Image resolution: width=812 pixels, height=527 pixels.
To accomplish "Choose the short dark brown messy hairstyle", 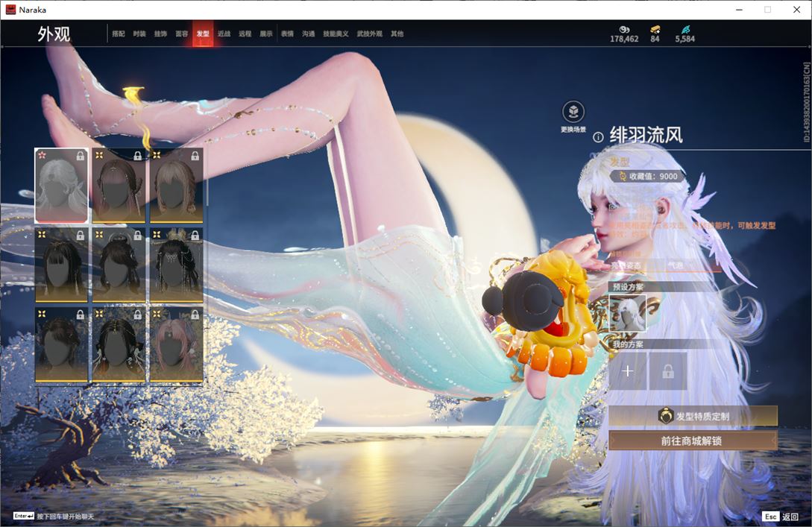I will click(61, 345).
